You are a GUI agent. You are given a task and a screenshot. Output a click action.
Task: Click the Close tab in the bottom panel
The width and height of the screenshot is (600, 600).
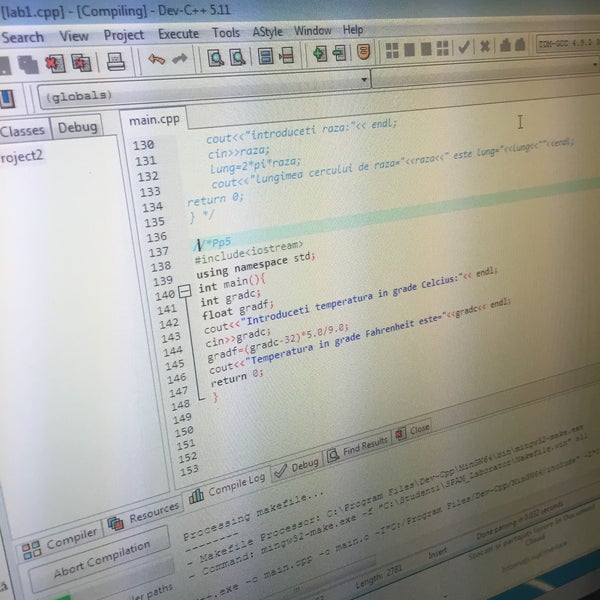pos(412,430)
